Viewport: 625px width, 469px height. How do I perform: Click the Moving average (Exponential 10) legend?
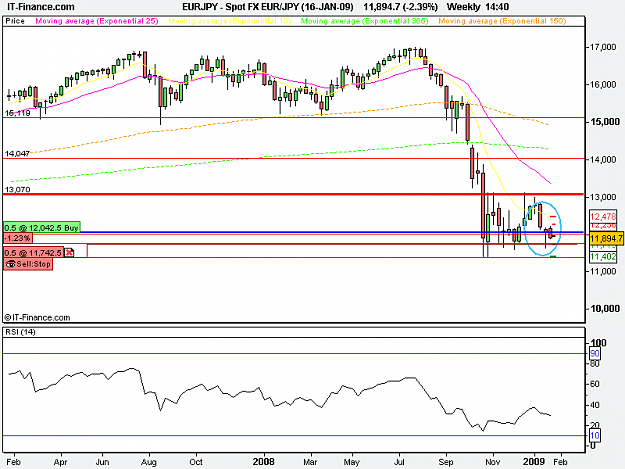[230, 21]
